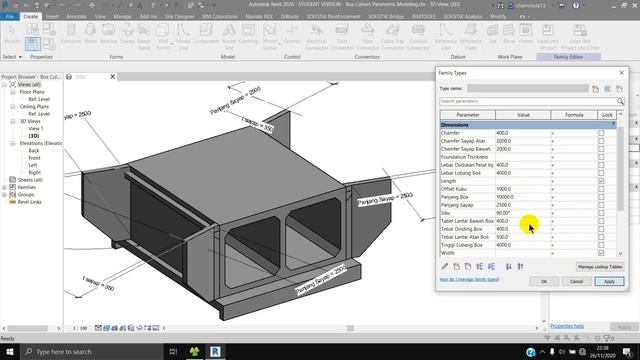Collapse the Floor Plans tree node
Viewport: 640px width, 360px height.
(x=13, y=92)
